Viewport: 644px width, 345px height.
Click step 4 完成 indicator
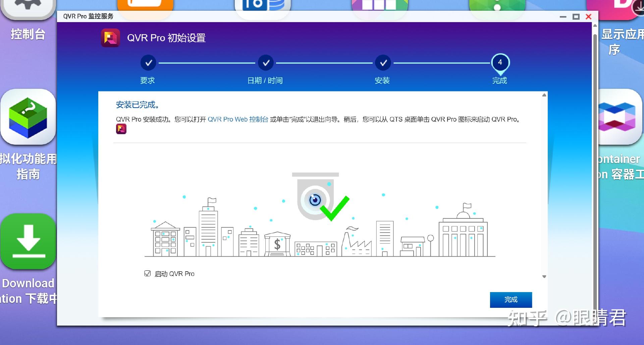(x=500, y=63)
